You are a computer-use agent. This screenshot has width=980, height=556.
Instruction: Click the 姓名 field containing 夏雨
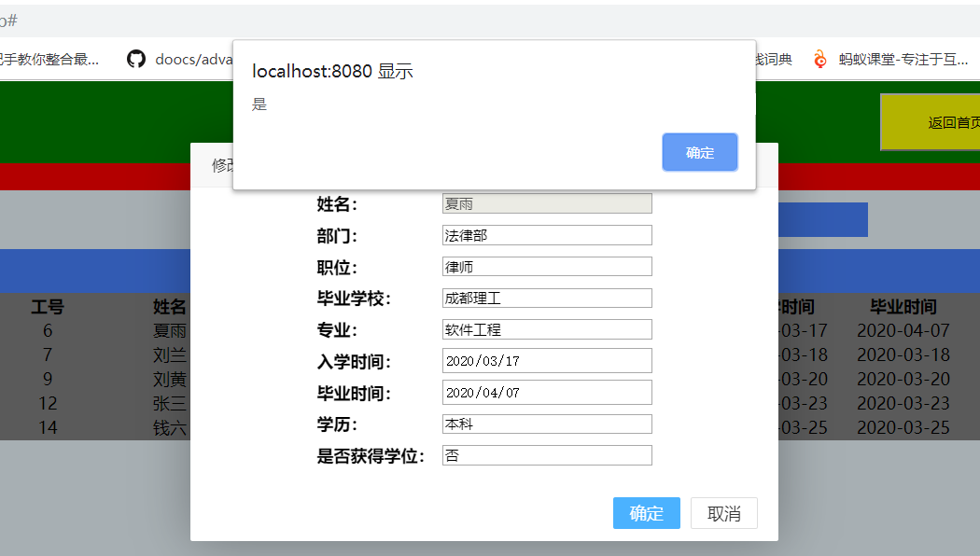[x=547, y=203]
